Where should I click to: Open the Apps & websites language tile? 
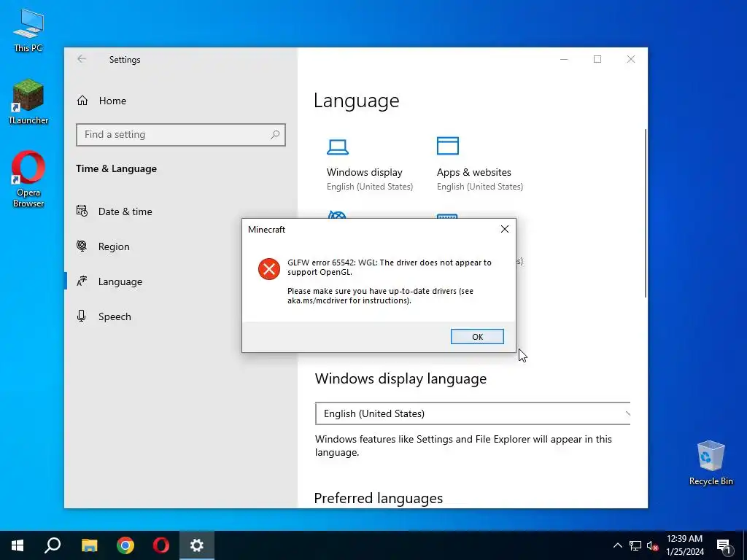(480, 166)
